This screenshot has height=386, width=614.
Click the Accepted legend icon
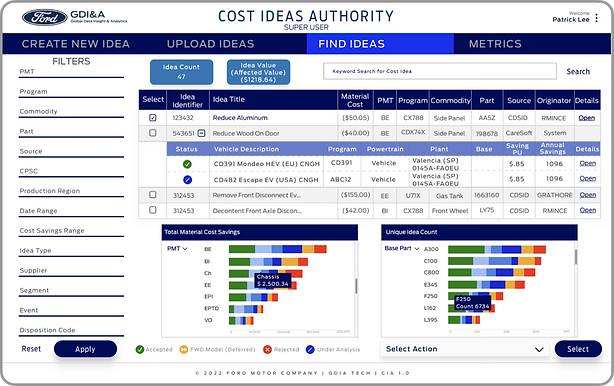[139, 350]
